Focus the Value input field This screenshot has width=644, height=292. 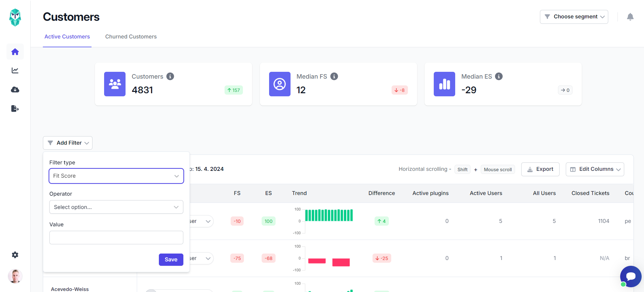[116, 238]
